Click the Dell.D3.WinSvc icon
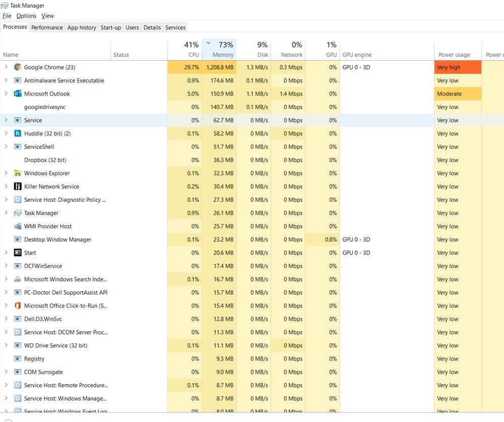Viewport: 504px width, 422px height. pos(18,319)
